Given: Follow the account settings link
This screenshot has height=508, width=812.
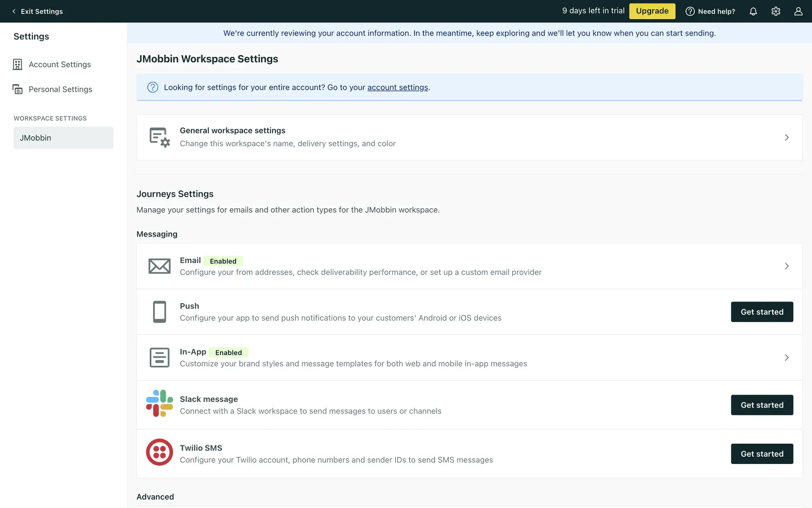Looking at the screenshot, I should click(x=398, y=87).
